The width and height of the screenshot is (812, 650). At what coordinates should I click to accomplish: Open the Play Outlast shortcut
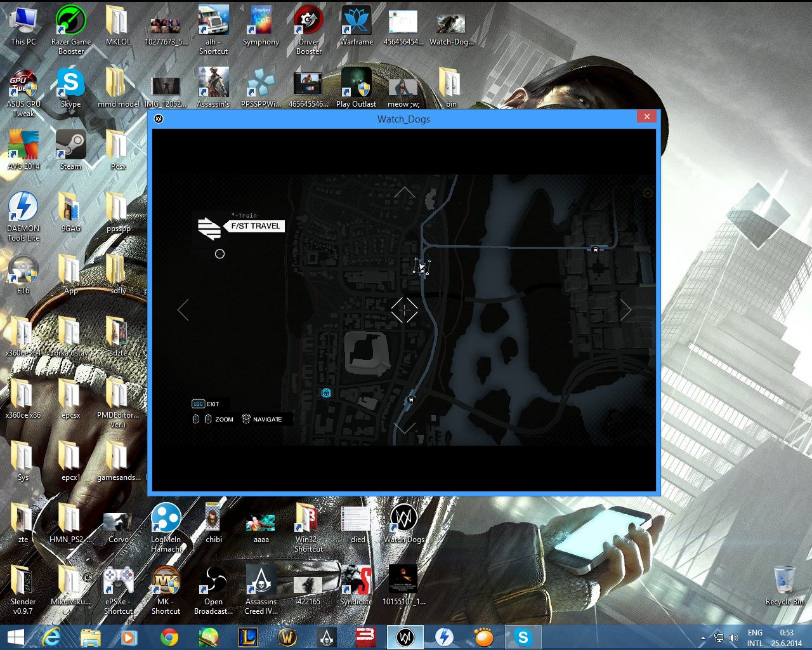pos(357,88)
